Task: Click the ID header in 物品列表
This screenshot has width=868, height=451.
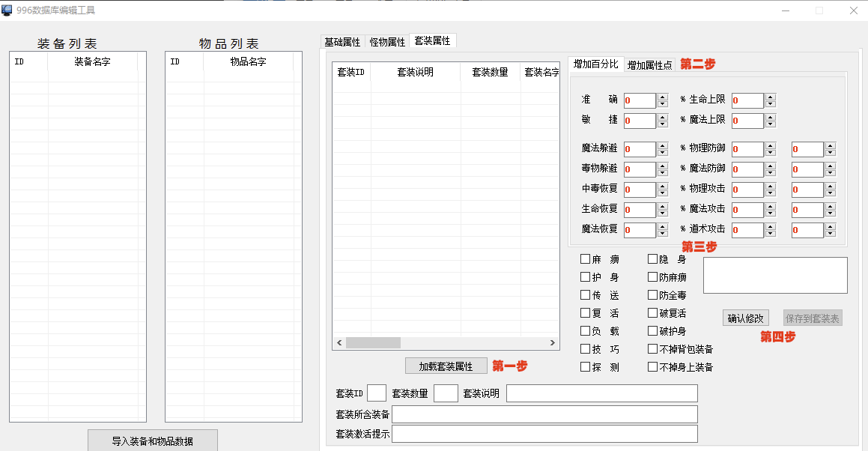Action: pos(184,61)
